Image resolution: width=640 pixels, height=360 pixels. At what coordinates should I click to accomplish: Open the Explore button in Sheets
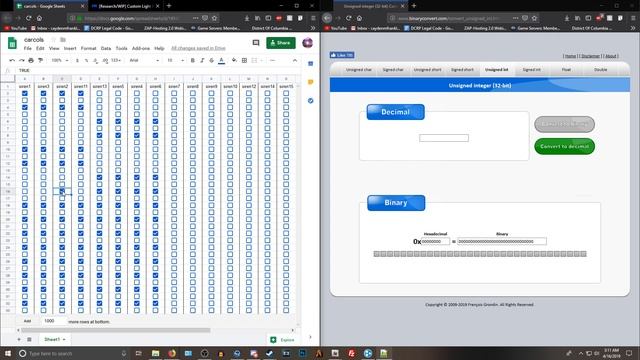(x=282, y=340)
